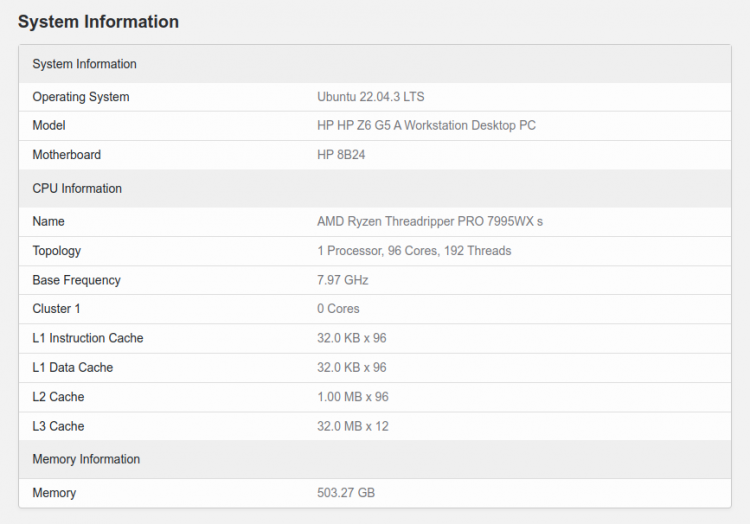Click the Cluster 1 row label
This screenshot has height=524, width=750.
56,309
